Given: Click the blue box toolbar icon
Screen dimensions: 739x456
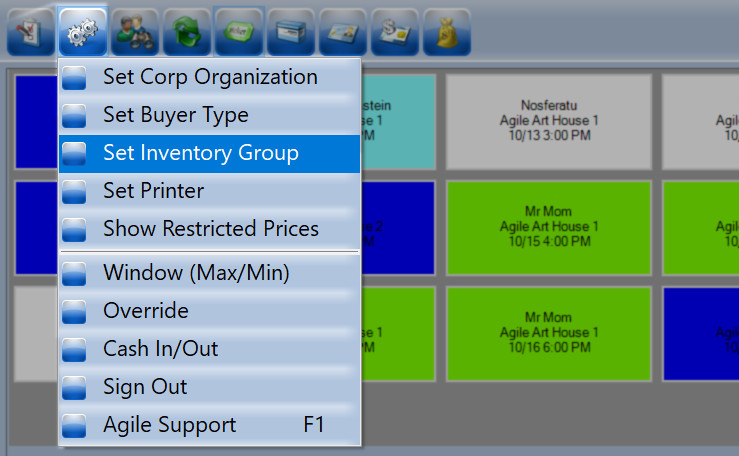Looking at the screenshot, I should 291,32.
